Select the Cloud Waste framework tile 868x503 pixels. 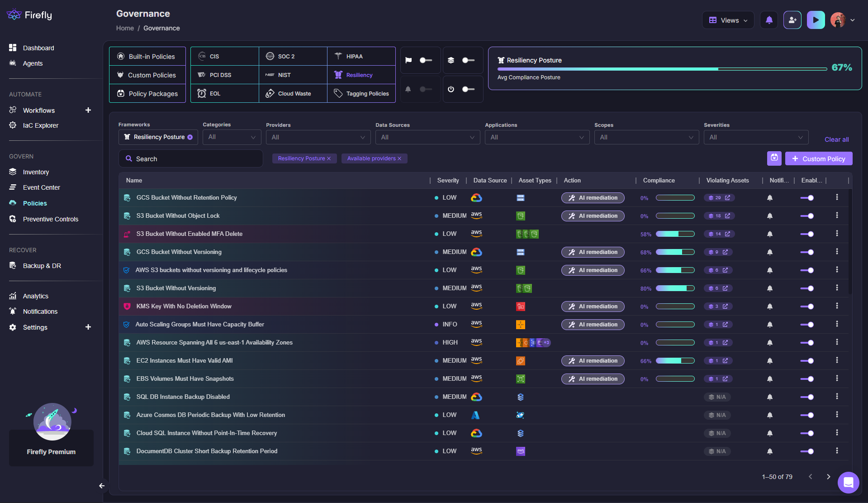(293, 93)
